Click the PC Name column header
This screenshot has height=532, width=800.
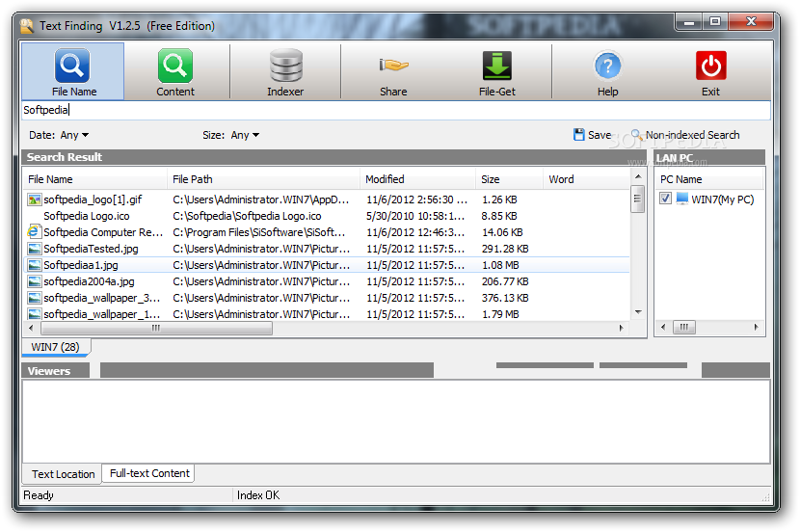pyautogui.click(x=708, y=179)
